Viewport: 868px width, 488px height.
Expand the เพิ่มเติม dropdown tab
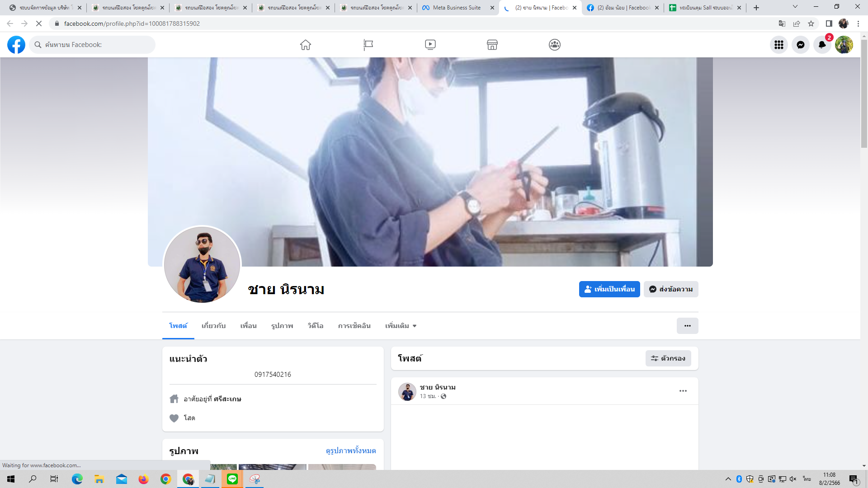tap(401, 326)
